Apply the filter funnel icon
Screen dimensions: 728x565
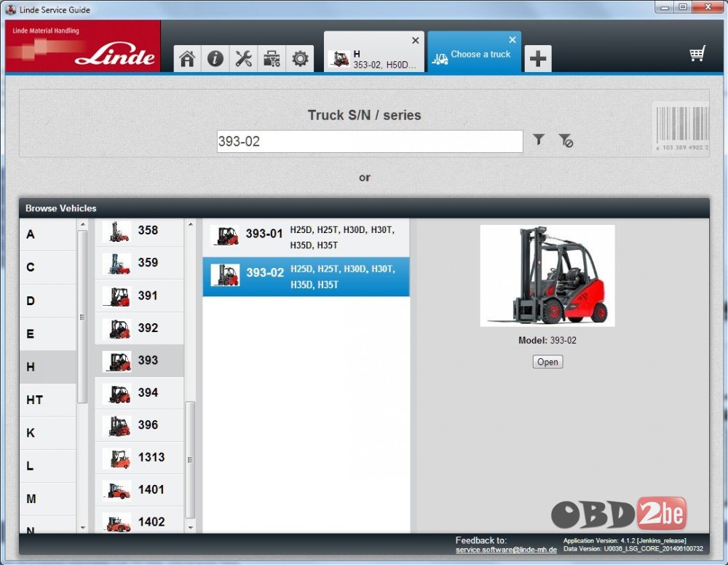click(539, 139)
